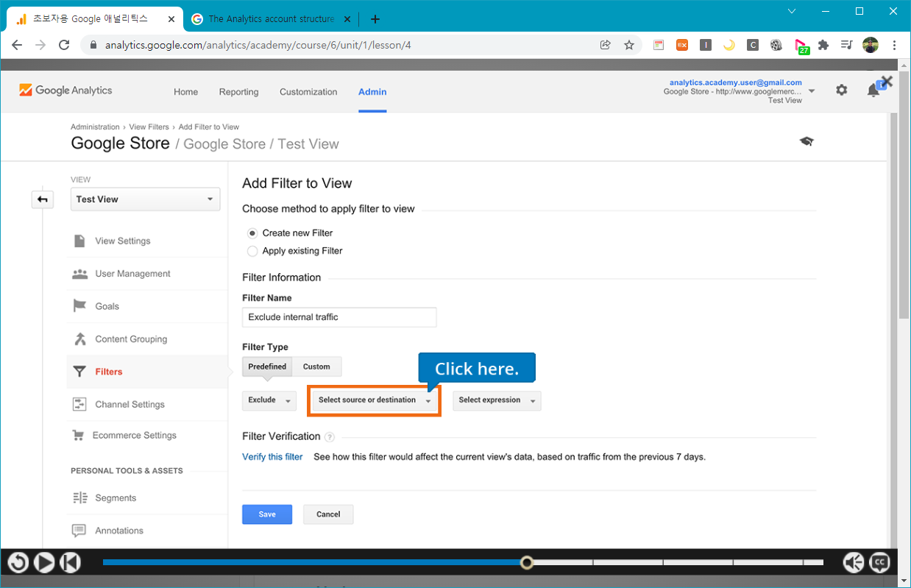Expand the account selector arrow in header
Image resolution: width=911 pixels, height=588 pixels.
812,91
